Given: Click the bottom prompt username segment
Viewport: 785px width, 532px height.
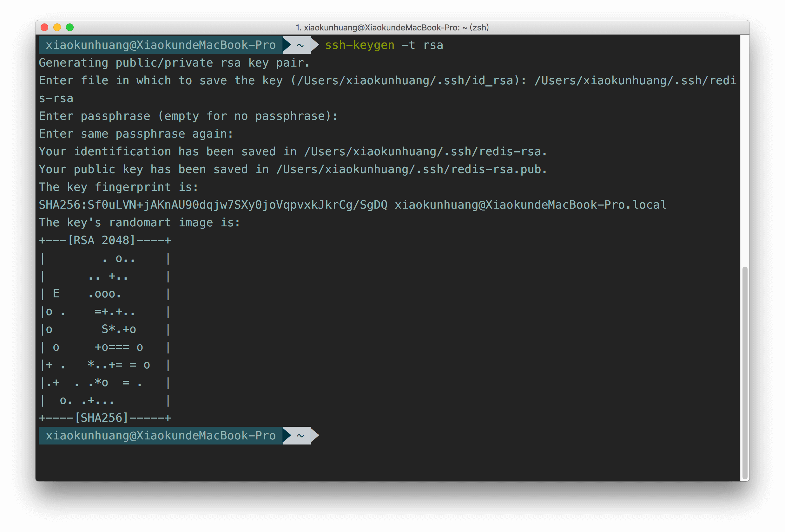Looking at the screenshot, I should (x=161, y=435).
